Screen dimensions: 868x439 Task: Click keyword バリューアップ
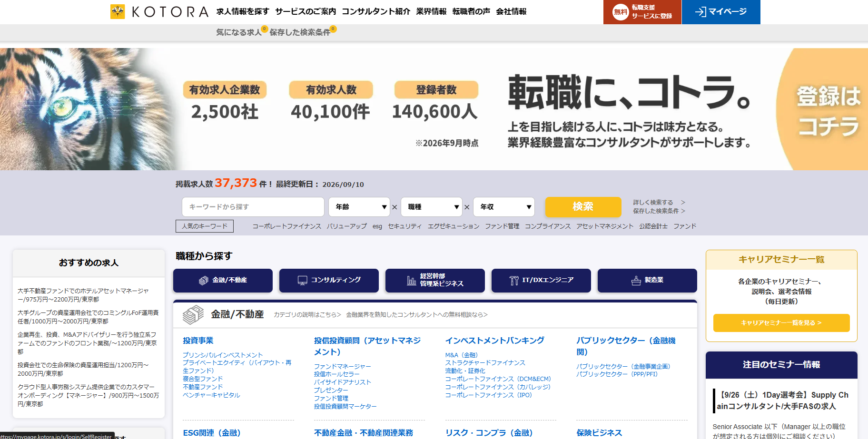[x=347, y=226]
